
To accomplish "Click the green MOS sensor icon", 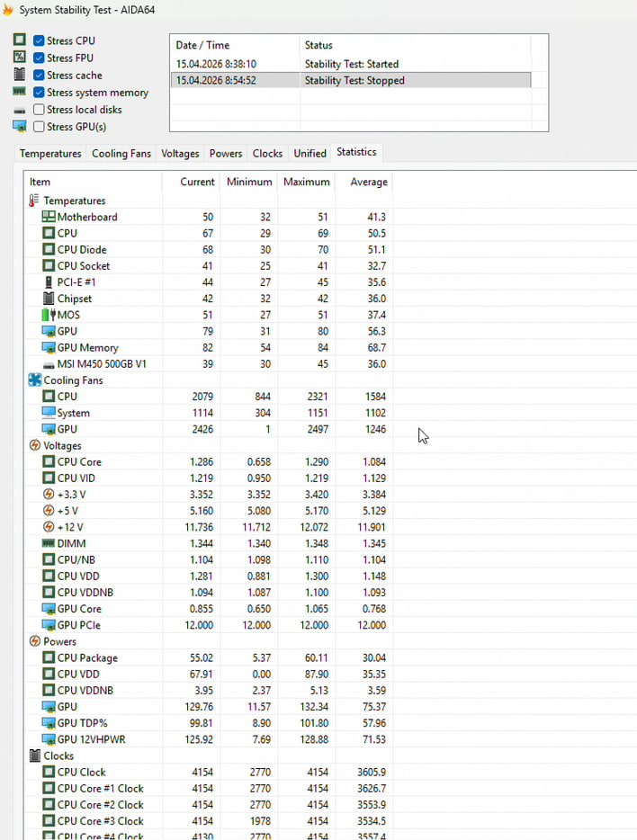I will [x=49, y=315].
